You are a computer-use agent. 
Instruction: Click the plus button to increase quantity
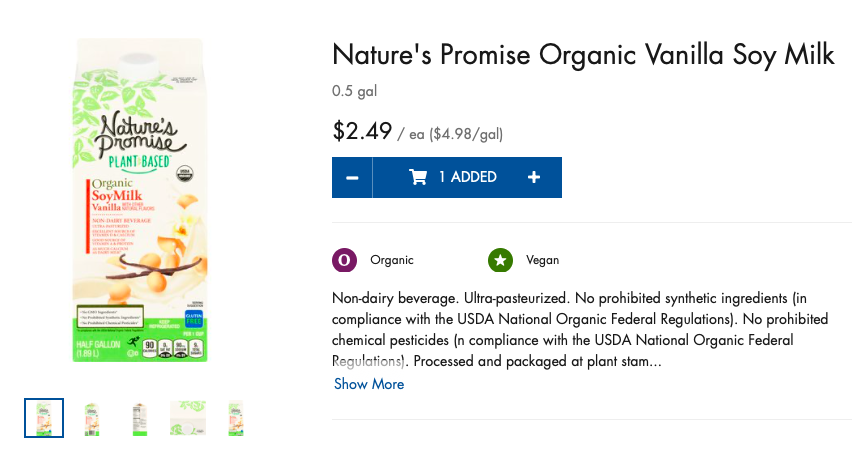click(534, 178)
